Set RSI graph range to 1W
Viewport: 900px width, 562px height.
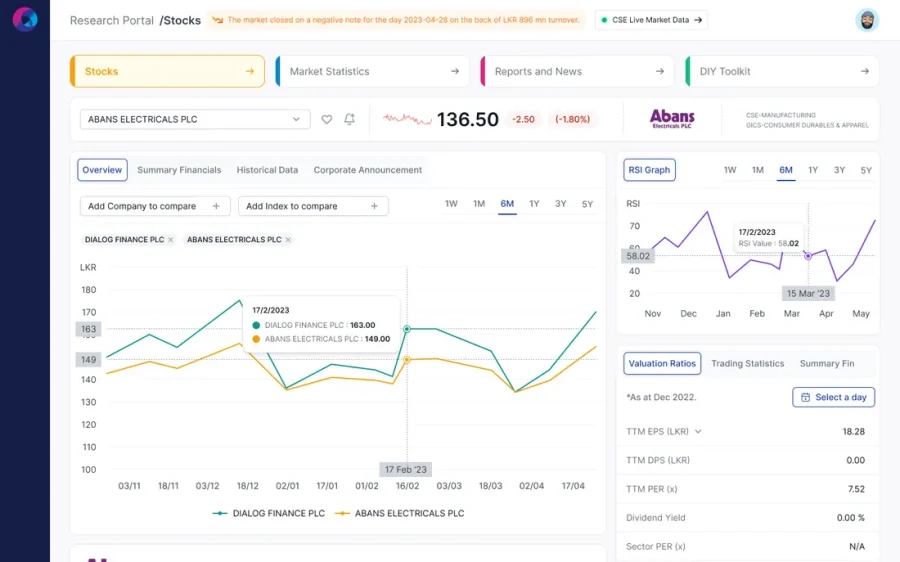coord(730,170)
